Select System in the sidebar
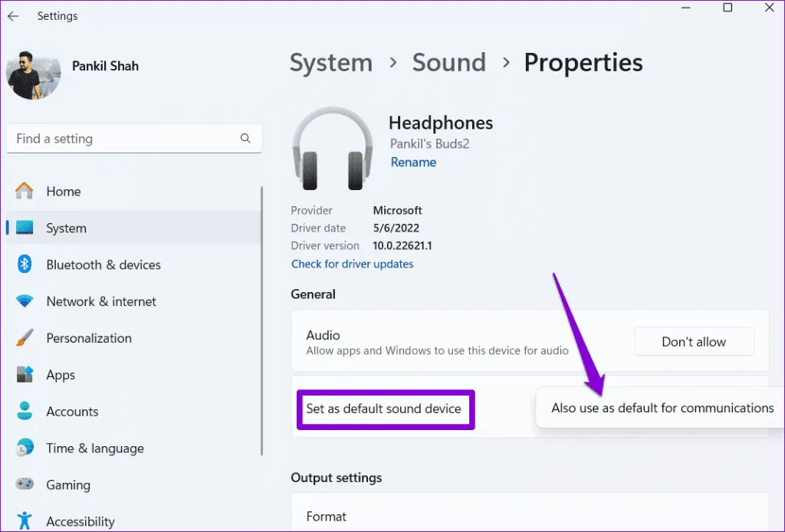Viewport: 785px width, 532px height. (66, 228)
